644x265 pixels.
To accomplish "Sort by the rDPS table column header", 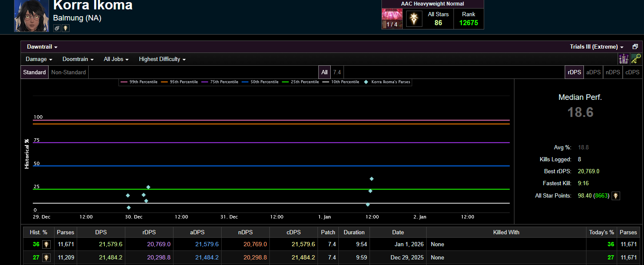I will [x=149, y=233].
